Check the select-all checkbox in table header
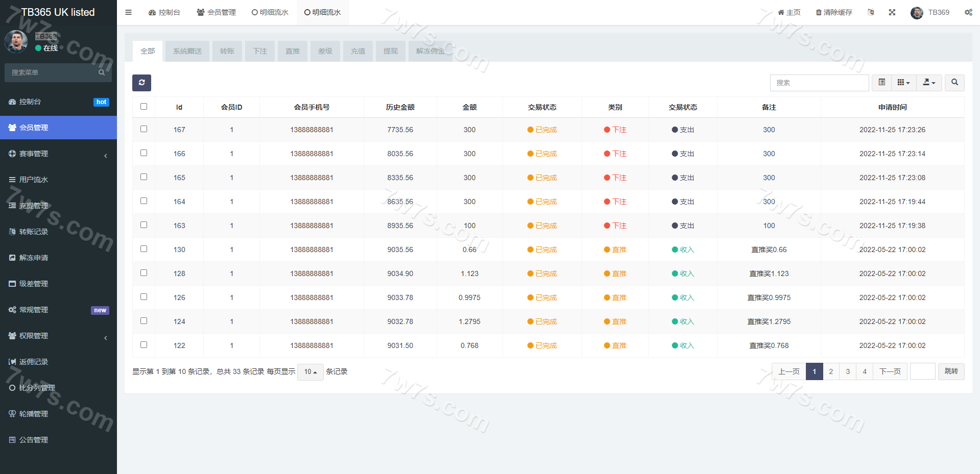 click(144, 107)
